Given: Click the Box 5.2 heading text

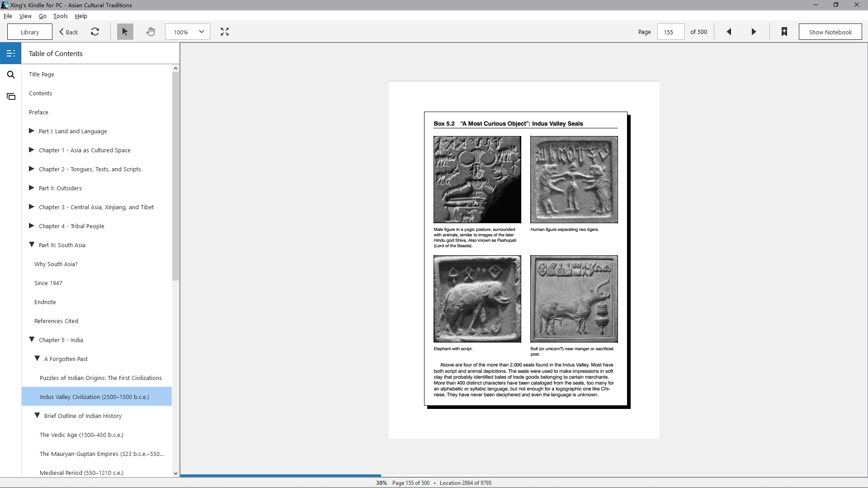Looking at the screenshot, I should click(508, 123).
